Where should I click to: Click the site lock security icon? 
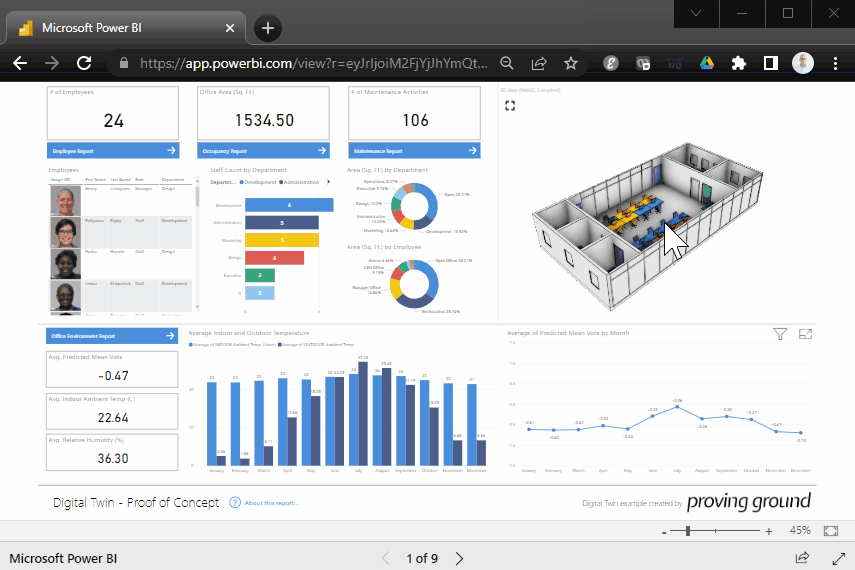pyautogui.click(x=124, y=63)
